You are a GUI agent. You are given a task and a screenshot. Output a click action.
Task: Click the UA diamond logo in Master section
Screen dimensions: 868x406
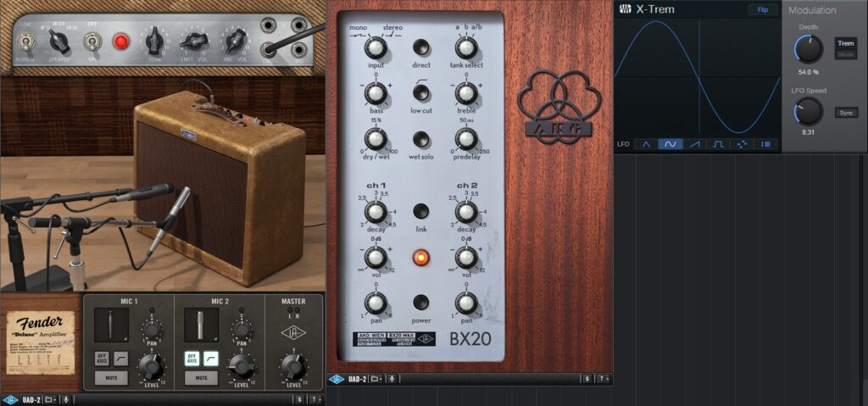pyautogui.click(x=292, y=333)
